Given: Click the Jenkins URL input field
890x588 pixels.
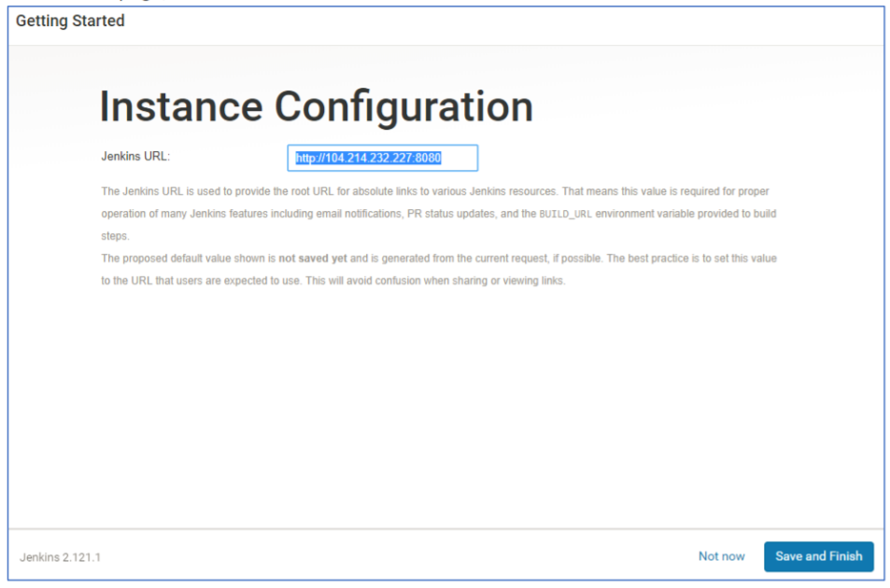Looking at the screenshot, I should 382,158.
